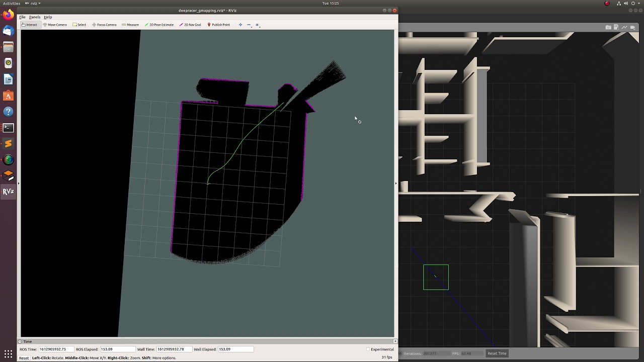Open the minus remove-tool dropdown

coord(249,25)
